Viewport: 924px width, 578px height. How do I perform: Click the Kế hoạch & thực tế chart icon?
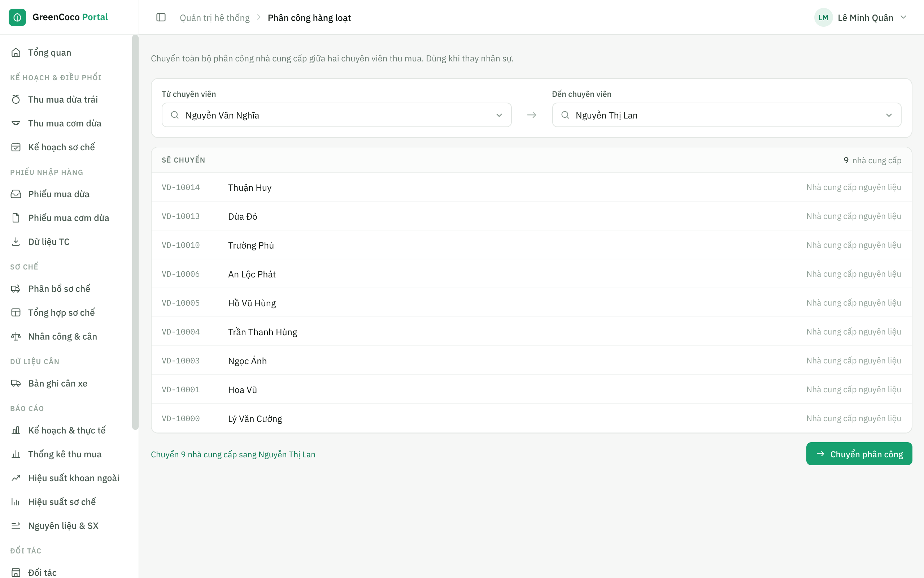16,430
